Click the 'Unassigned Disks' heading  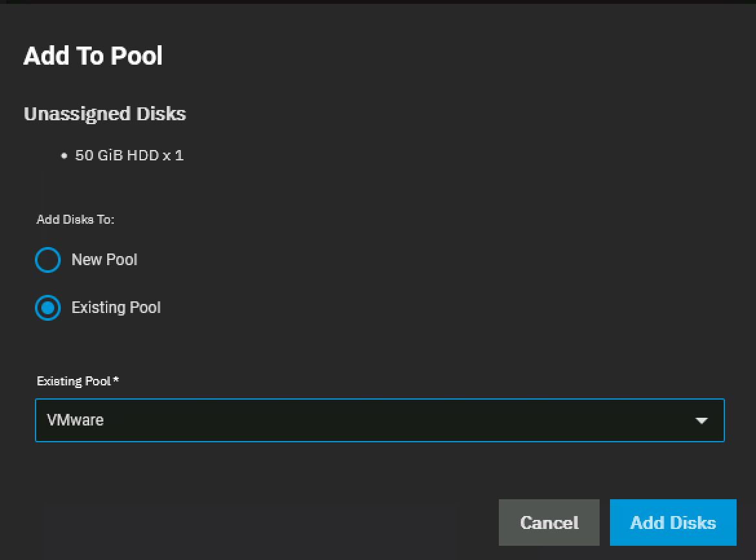tap(105, 114)
